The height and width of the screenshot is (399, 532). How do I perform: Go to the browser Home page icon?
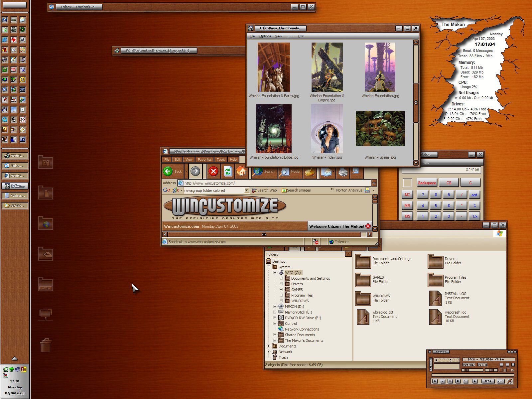pyautogui.click(x=242, y=171)
